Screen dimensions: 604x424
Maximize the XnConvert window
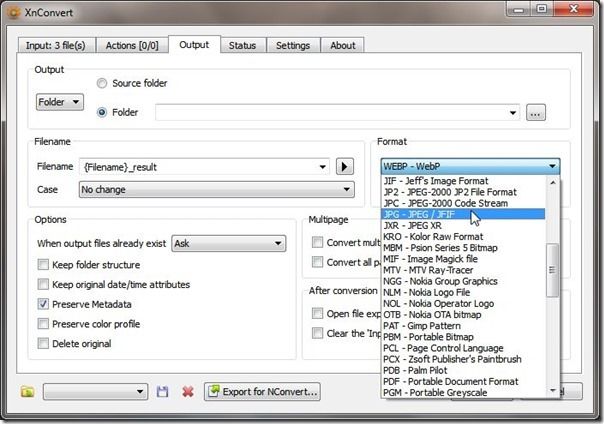coord(542,9)
